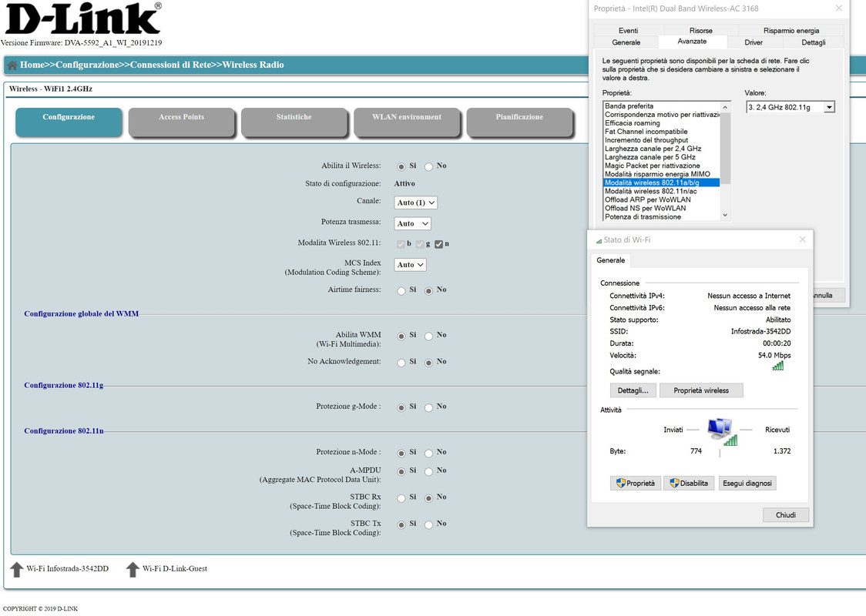Click the network computers activity icon
Screen dimensions: 866x616
tap(722, 431)
